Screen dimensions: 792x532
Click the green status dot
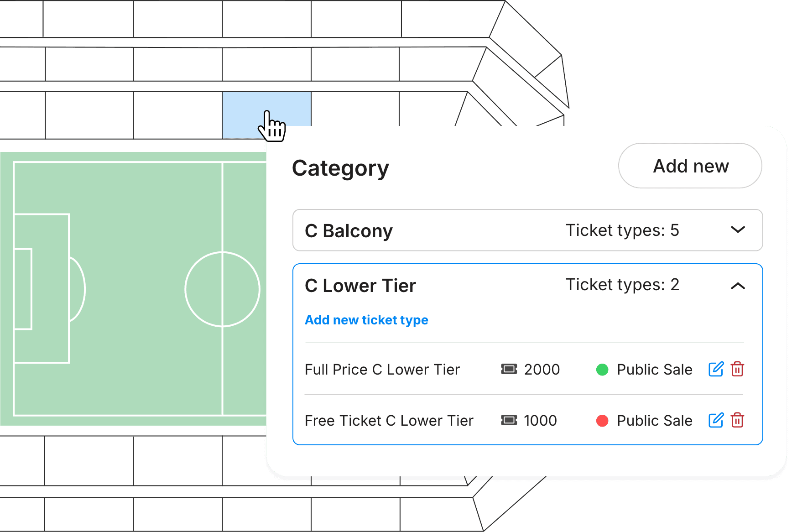(x=602, y=370)
